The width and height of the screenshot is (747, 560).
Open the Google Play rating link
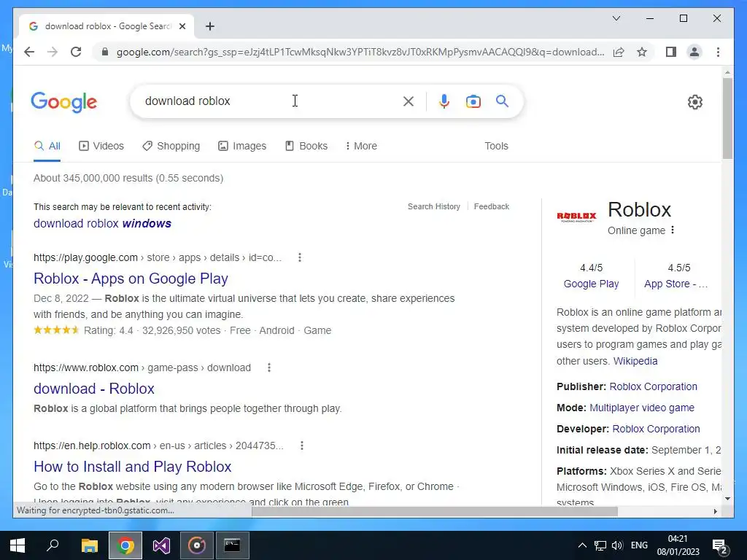591,284
